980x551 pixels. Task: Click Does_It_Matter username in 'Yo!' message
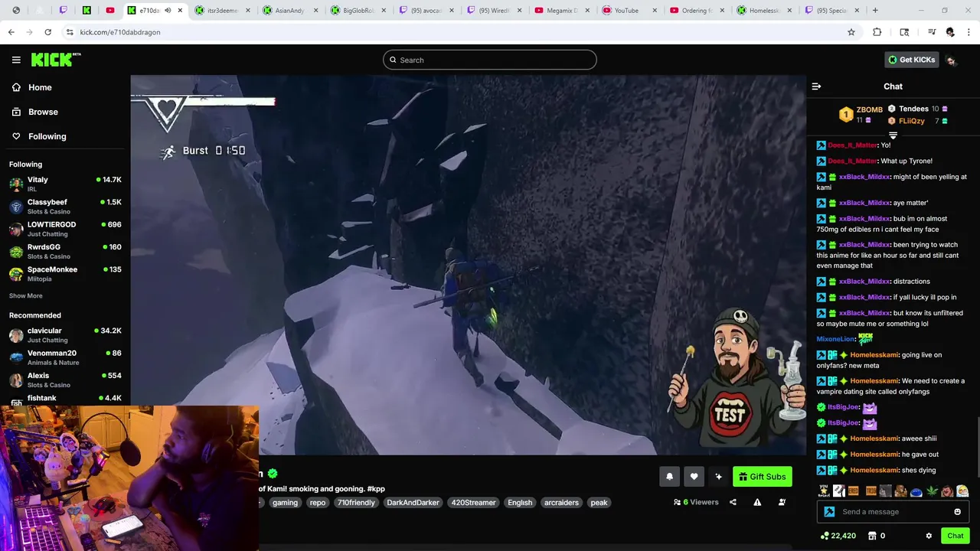pos(852,145)
